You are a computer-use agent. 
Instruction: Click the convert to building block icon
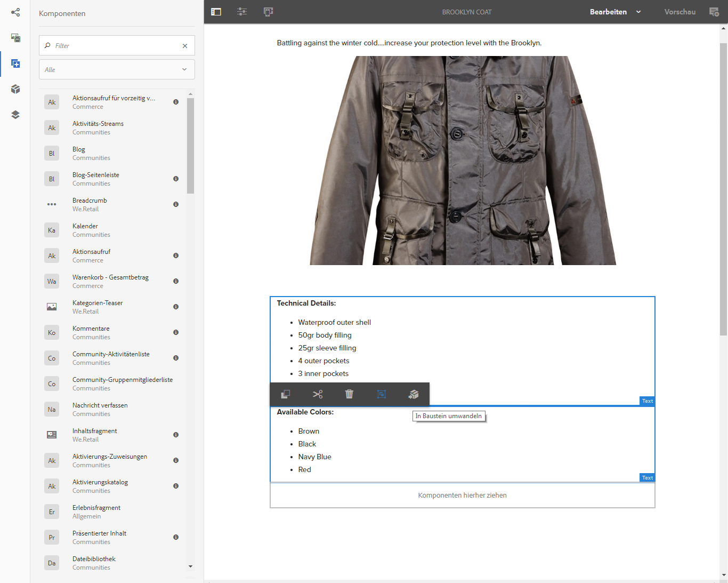point(414,394)
